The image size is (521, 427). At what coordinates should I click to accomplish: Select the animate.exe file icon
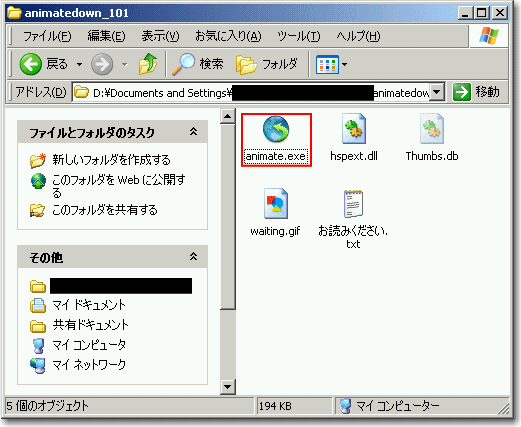coord(276,129)
